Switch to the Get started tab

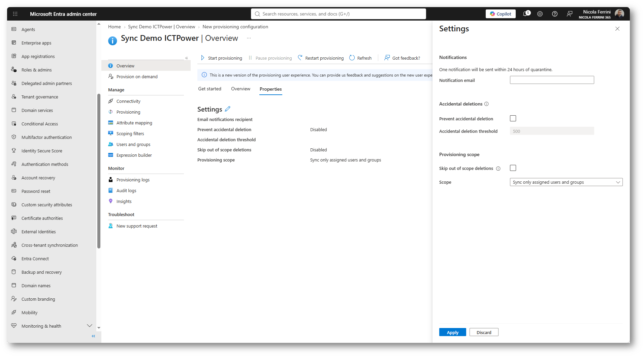pyautogui.click(x=210, y=89)
